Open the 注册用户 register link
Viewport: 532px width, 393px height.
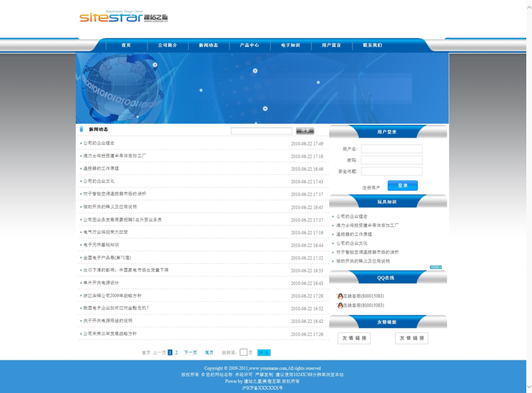tap(371, 188)
